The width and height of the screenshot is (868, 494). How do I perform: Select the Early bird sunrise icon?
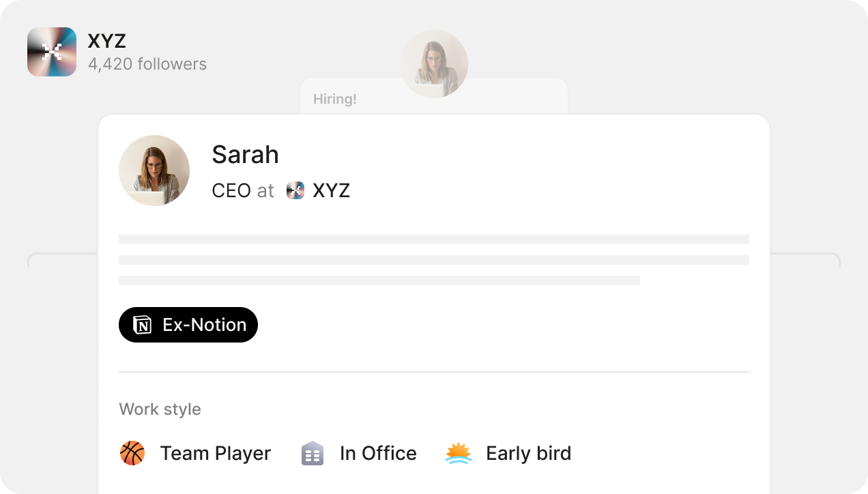pos(459,453)
